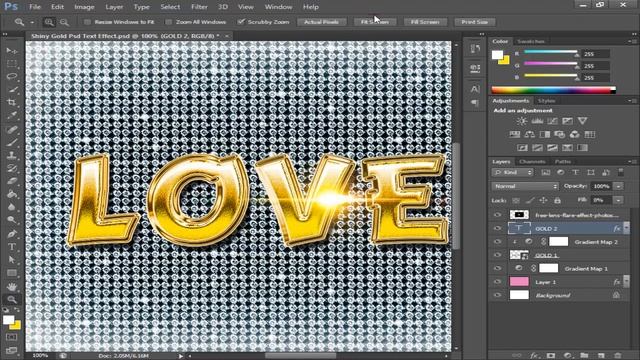
Task: Open the Filter menu
Action: pos(199,7)
